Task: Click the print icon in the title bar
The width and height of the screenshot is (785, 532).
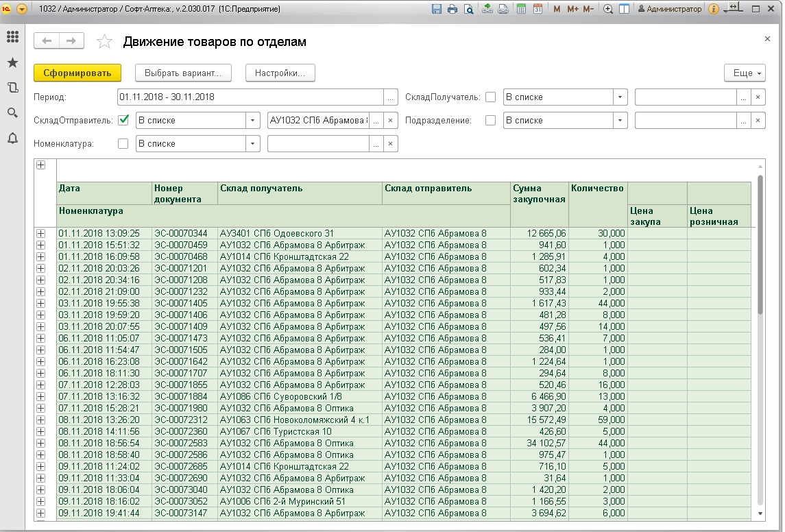Action: click(452, 9)
